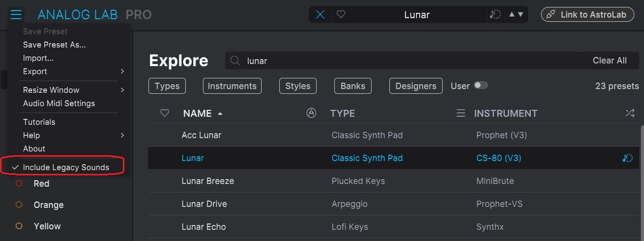Select the Red color tag
This screenshot has width=644, height=241.
41,183
